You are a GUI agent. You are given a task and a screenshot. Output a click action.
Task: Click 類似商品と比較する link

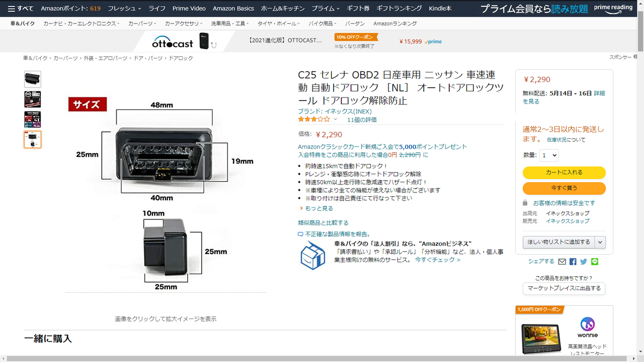pyautogui.click(x=323, y=223)
